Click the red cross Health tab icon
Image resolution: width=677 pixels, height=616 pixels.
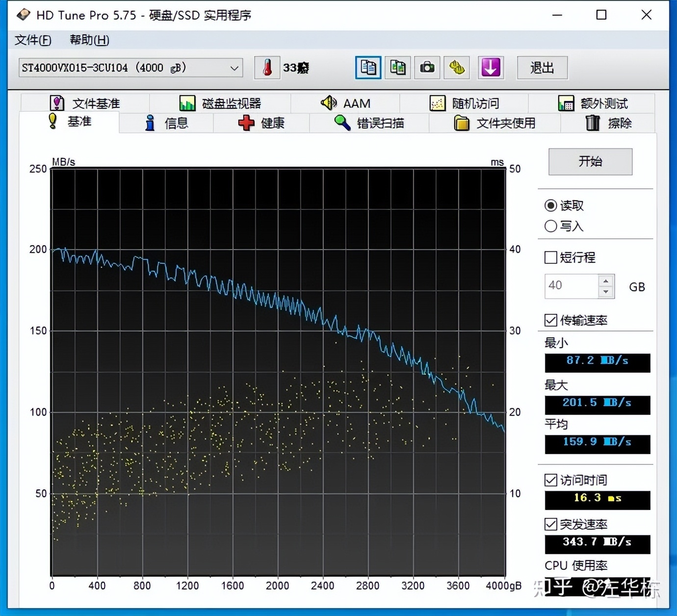pyautogui.click(x=247, y=123)
